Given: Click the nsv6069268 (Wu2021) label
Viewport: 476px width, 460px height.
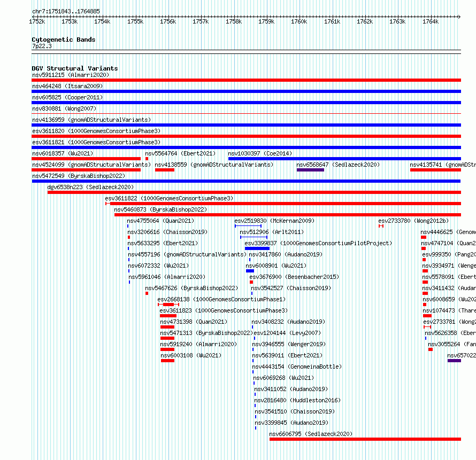Looking at the screenshot, I should pyautogui.click(x=283, y=378).
